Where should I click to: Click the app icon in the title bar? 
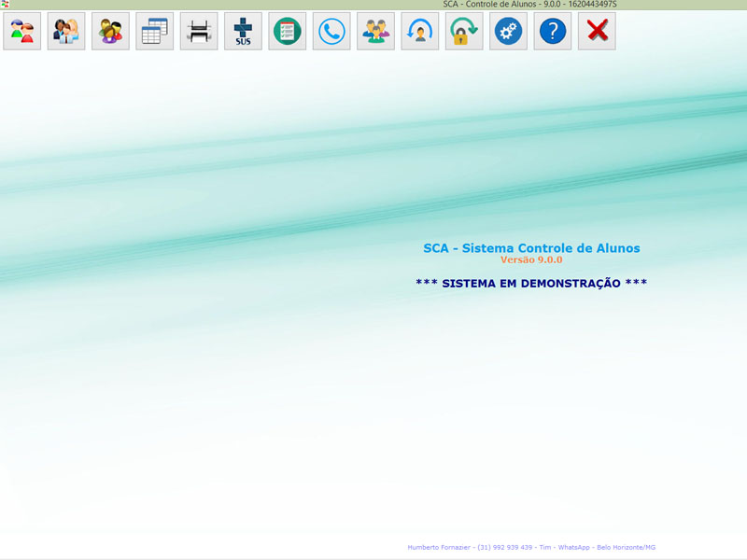click(6, 5)
